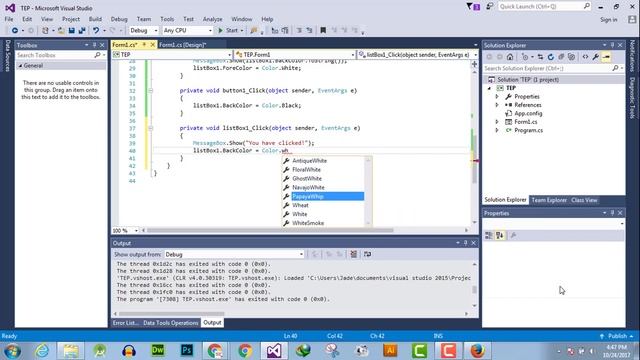
Task: Pin the Form1.cs tab
Action: coord(144,45)
